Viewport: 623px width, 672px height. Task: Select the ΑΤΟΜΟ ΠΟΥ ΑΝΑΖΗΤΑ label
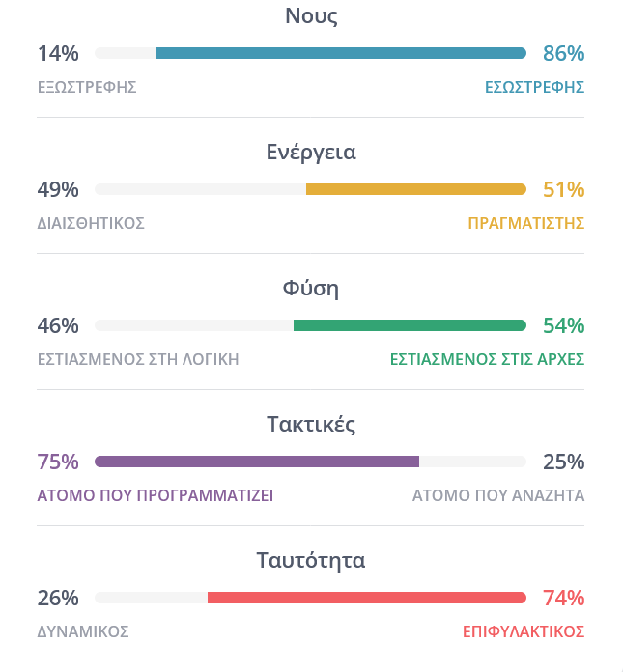coord(498,495)
